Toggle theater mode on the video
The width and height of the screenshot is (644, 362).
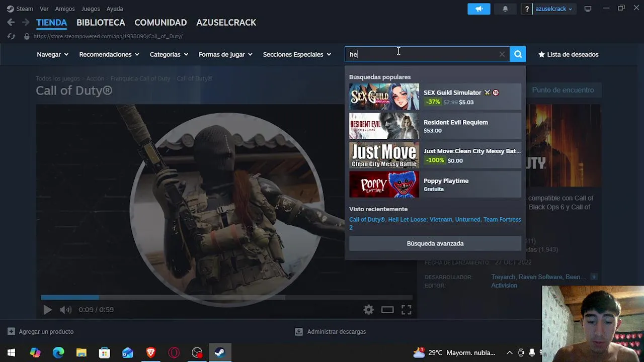point(387,310)
